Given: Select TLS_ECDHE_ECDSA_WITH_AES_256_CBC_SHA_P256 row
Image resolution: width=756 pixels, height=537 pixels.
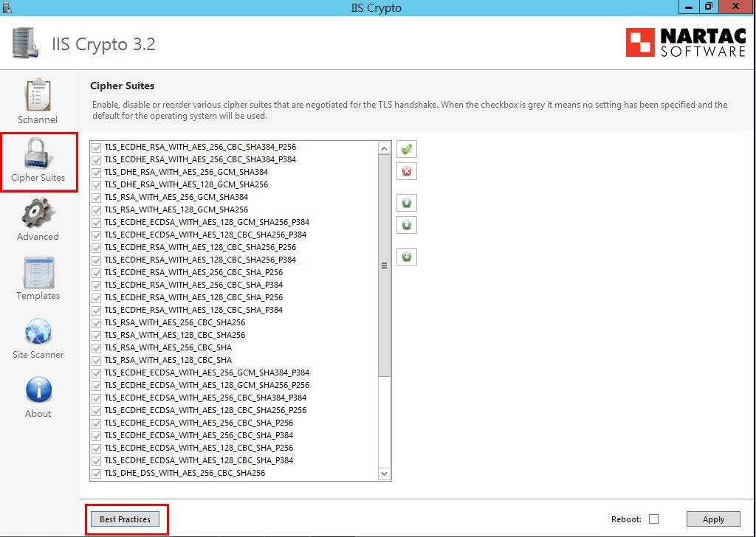Looking at the screenshot, I should (x=234, y=423).
